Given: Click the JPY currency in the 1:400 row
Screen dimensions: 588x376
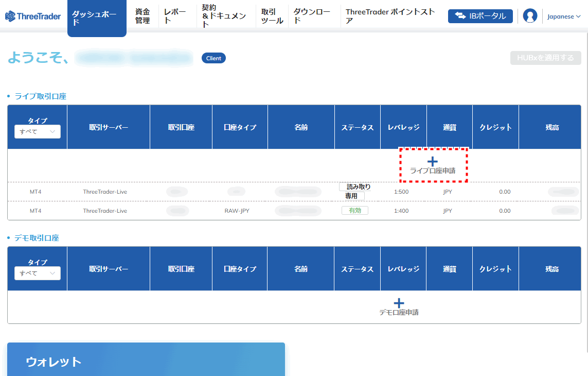Looking at the screenshot, I should pos(448,211).
